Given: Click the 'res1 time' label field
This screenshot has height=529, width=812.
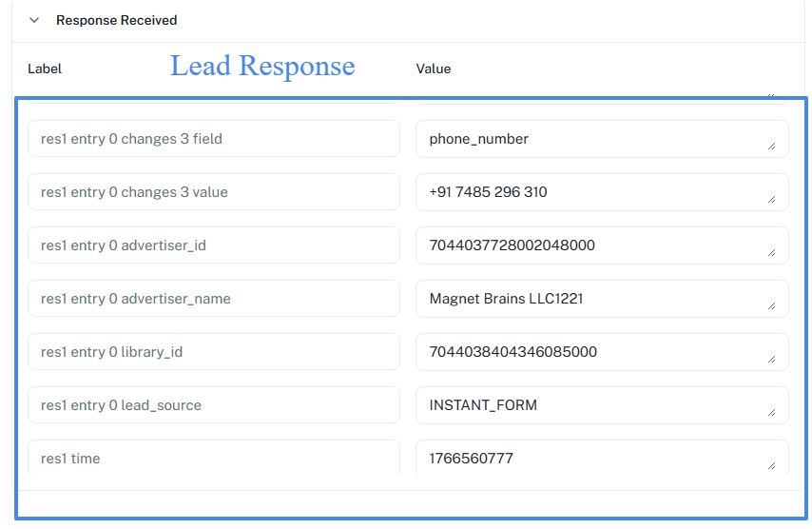Looking at the screenshot, I should (213, 458).
